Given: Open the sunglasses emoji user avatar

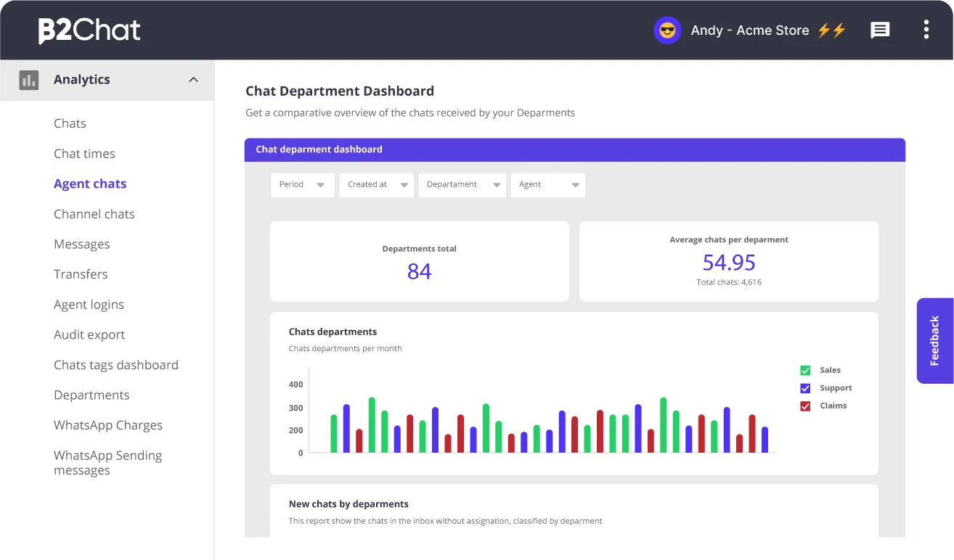Looking at the screenshot, I should (x=667, y=30).
